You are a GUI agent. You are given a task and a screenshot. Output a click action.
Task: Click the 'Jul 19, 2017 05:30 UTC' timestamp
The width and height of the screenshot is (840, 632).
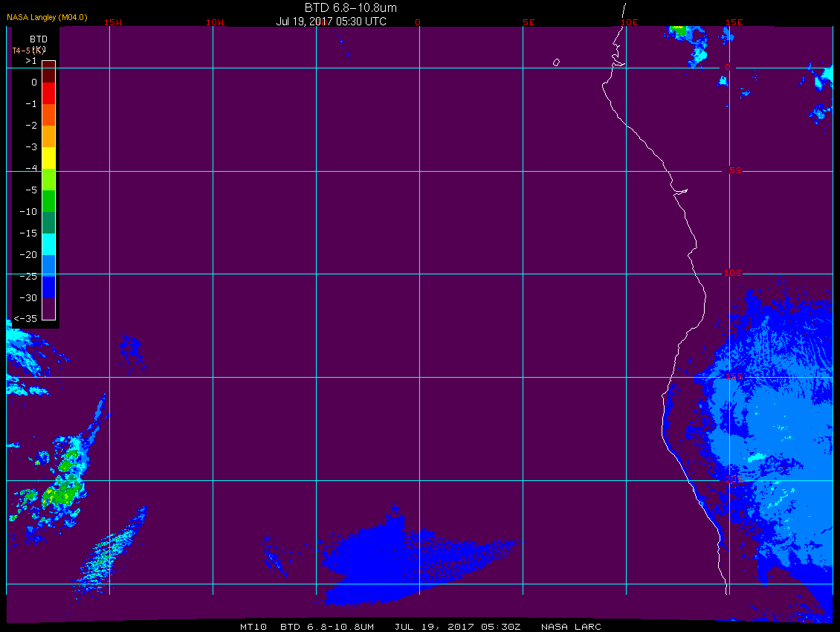tap(331, 22)
